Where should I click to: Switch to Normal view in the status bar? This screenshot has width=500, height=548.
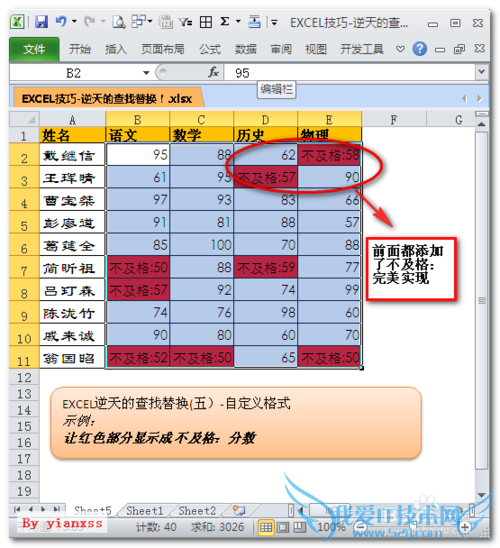(266, 527)
